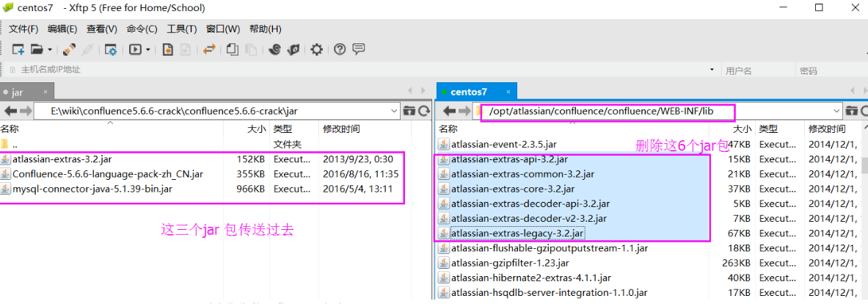This screenshot has width=868, height=304.
Task: Expand the local path E:\wiki dropdown
Action: [x=394, y=111]
